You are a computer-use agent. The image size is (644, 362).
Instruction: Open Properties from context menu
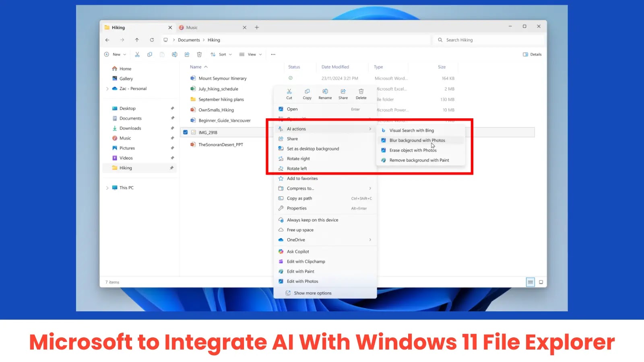click(x=325, y=208)
